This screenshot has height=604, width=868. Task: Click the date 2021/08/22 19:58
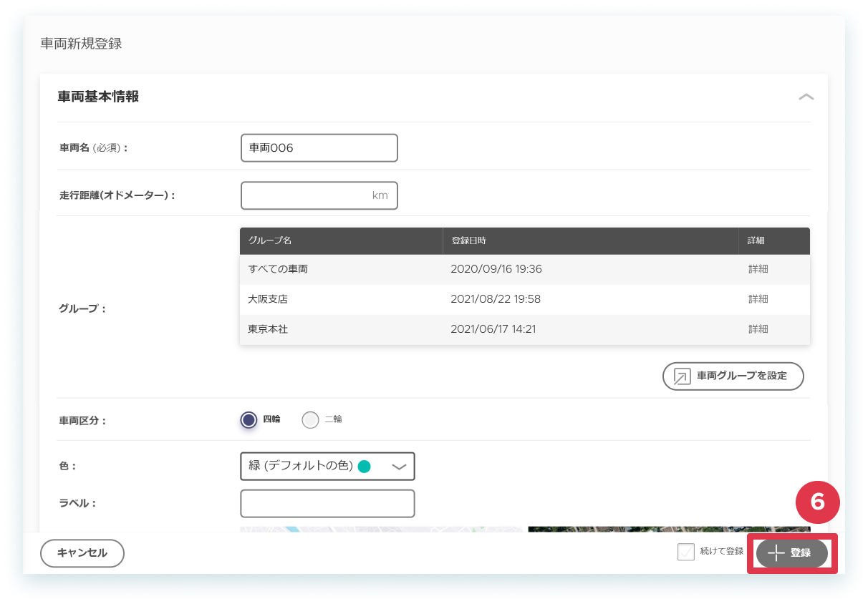coord(496,299)
